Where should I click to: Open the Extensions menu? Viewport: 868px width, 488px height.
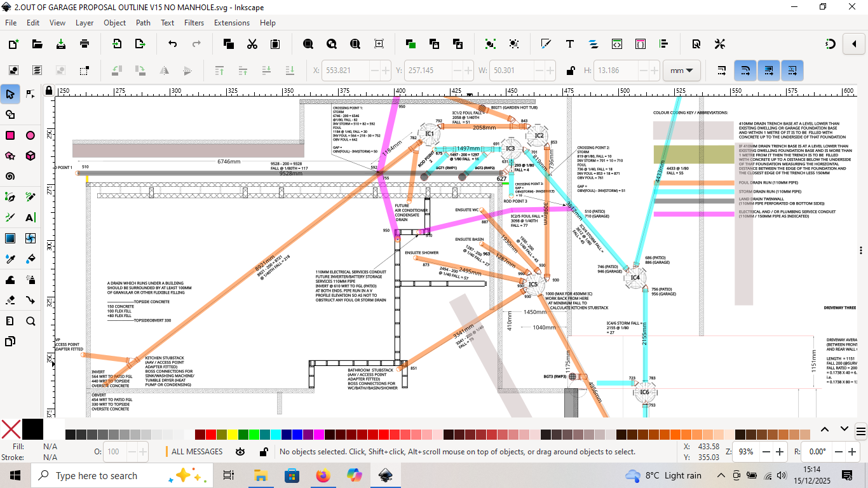point(232,22)
